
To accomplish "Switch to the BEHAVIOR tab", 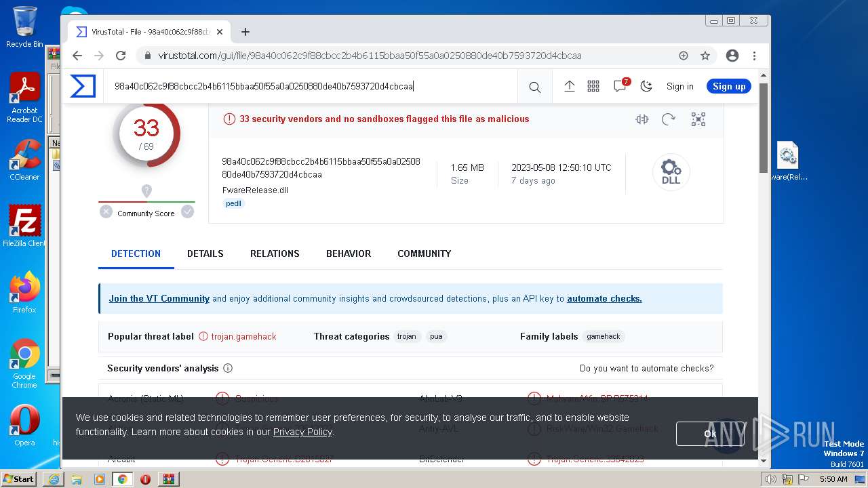I will tap(349, 253).
